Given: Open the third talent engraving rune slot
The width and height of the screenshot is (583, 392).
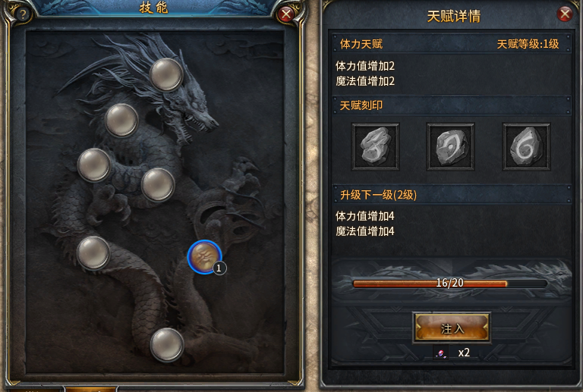Looking at the screenshot, I should (526, 146).
